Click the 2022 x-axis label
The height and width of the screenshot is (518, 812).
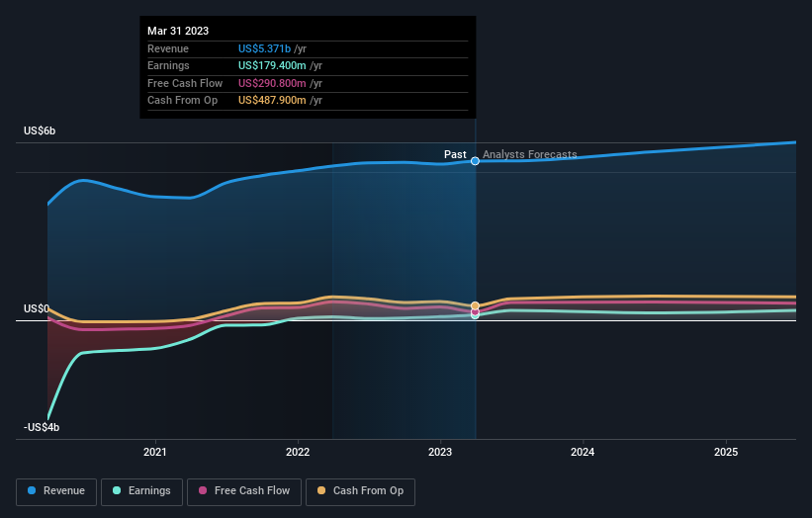298,452
